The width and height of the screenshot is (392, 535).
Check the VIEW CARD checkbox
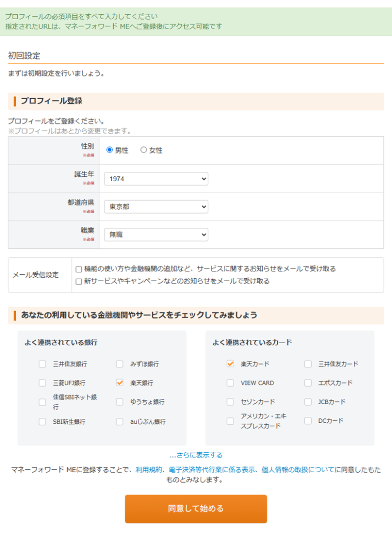(x=230, y=383)
